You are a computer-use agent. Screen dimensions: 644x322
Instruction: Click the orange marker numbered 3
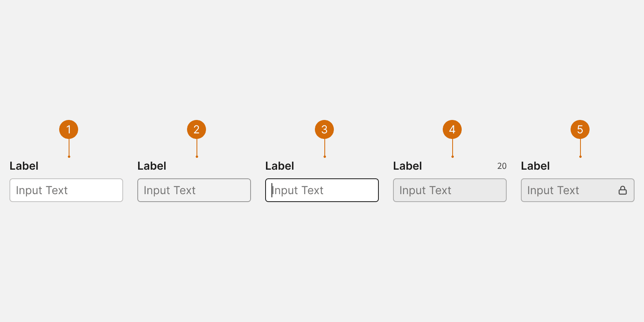pyautogui.click(x=324, y=129)
